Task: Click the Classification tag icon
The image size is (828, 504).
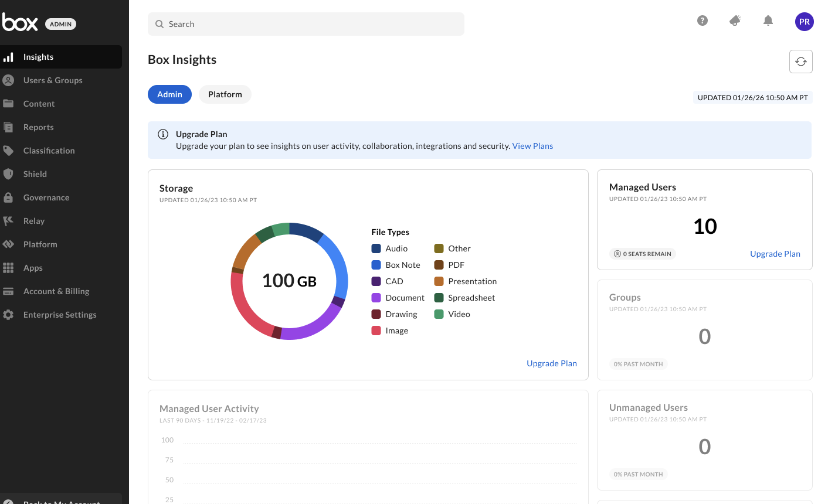Action: click(x=8, y=151)
